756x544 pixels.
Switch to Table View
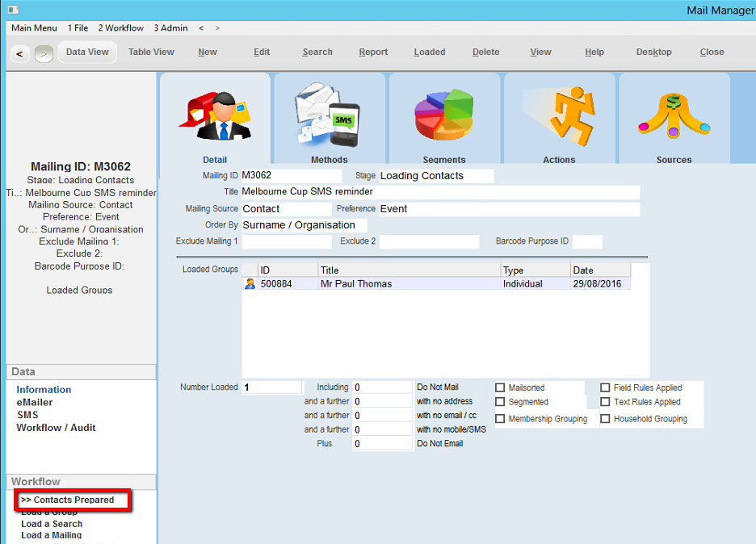tap(151, 52)
